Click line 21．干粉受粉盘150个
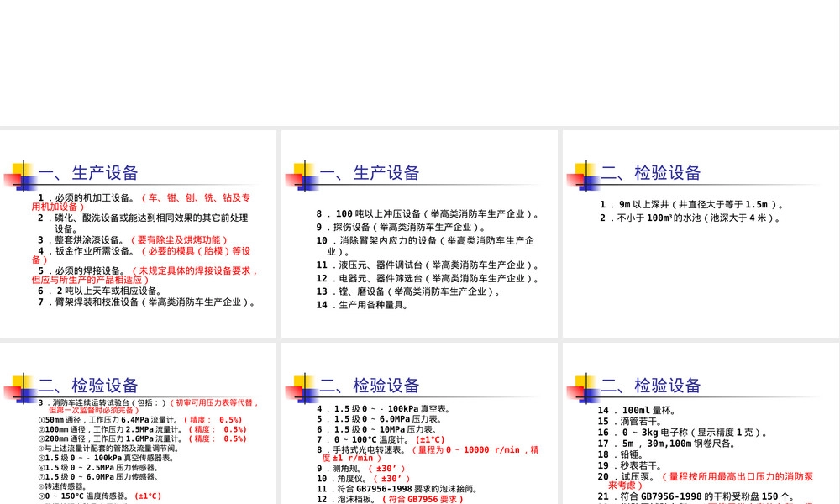The image size is (840, 504). (x=696, y=496)
